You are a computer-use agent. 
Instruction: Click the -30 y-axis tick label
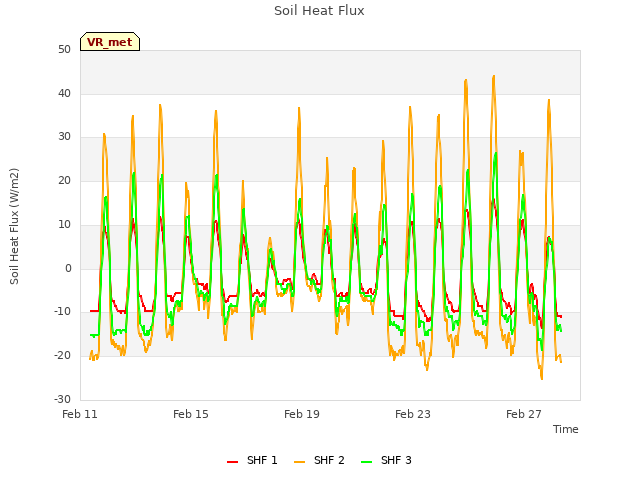[62, 399]
